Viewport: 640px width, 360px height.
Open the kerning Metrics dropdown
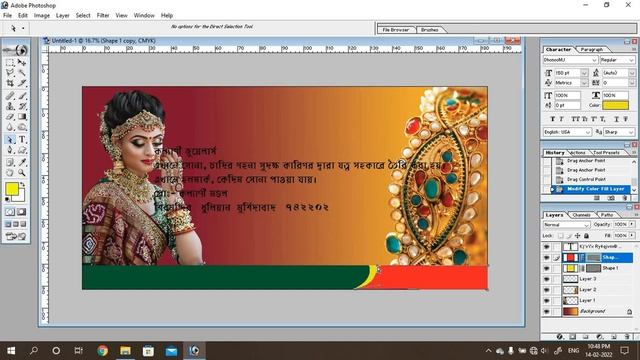pos(584,83)
